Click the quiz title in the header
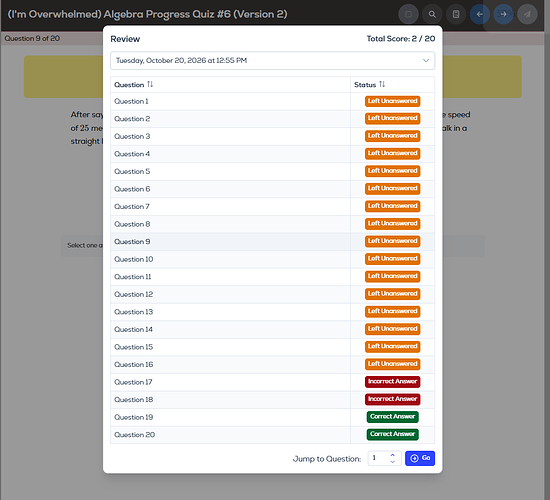The image size is (550, 500). pos(147,14)
